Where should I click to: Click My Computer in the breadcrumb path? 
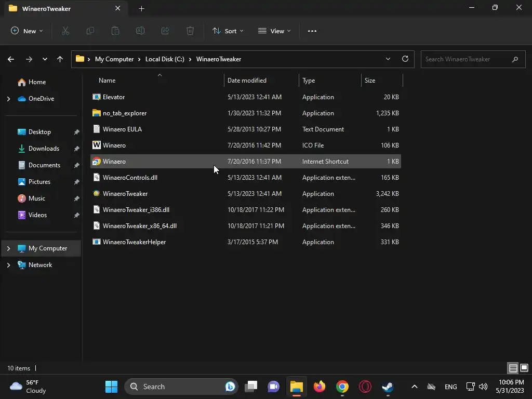pyautogui.click(x=114, y=59)
